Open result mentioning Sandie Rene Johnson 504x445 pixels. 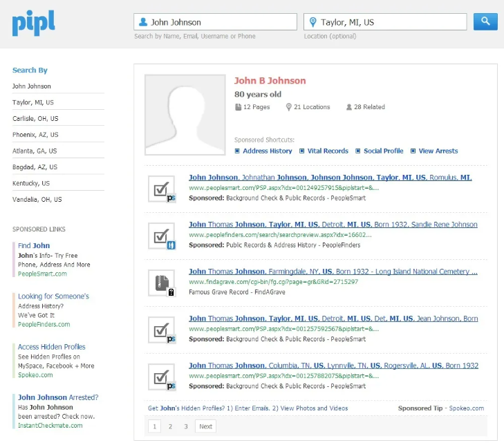point(333,225)
